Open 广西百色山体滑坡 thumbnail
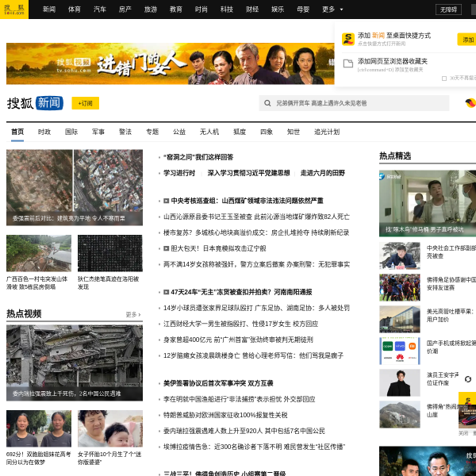Image resolution: width=476 pixels, height=476 pixels. [x=39, y=253]
